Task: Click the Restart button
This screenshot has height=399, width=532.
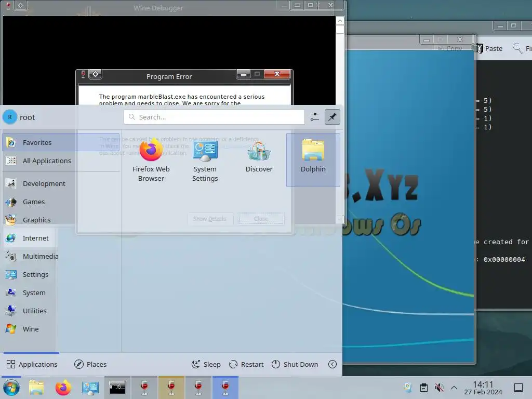Action: coord(246,364)
